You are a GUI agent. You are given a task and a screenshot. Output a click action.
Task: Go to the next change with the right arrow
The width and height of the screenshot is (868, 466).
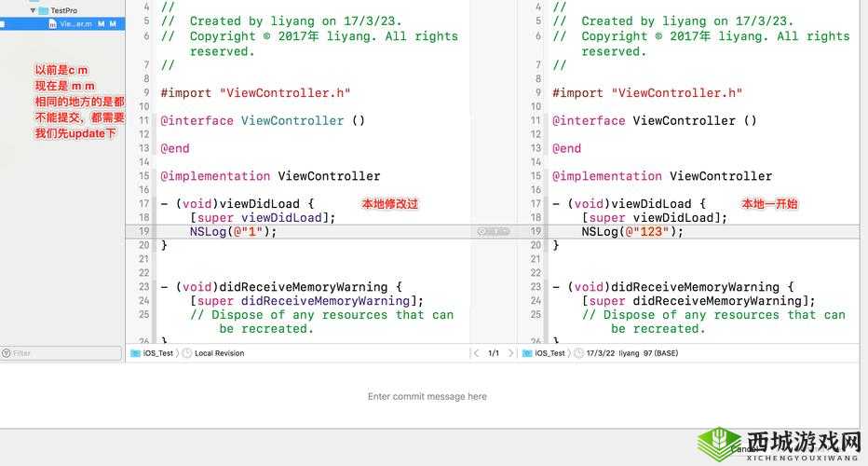[511, 353]
